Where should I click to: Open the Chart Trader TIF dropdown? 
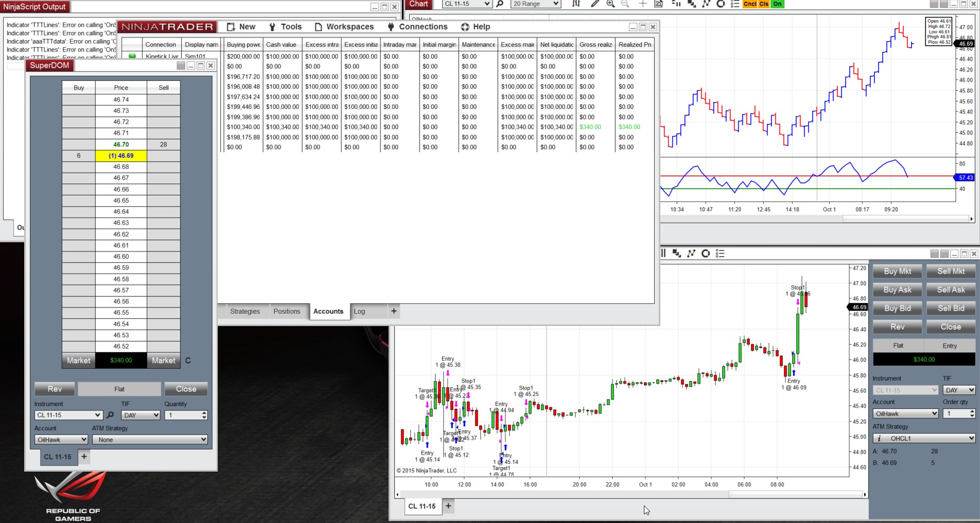tap(959, 390)
